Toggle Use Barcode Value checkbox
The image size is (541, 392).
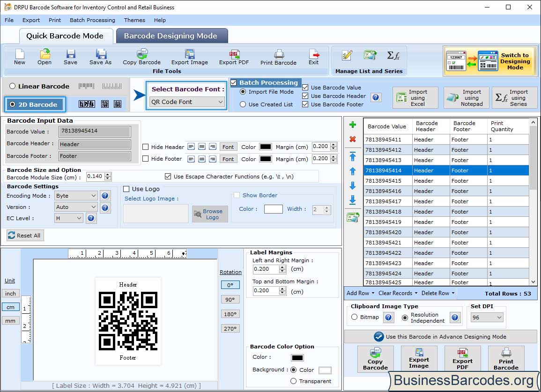(x=305, y=87)
